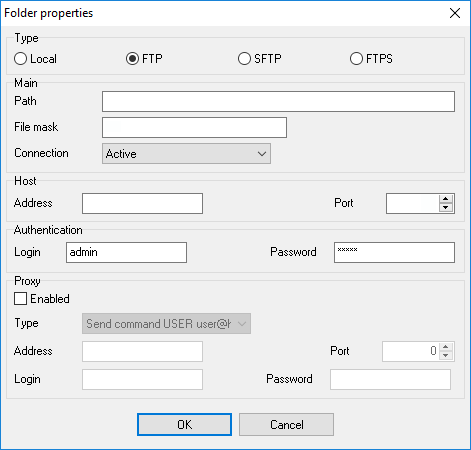Image resolution: width=471 pixels, height=450 pixels.
Task: Focus the Authentication Password field
Action: point(394,252)
